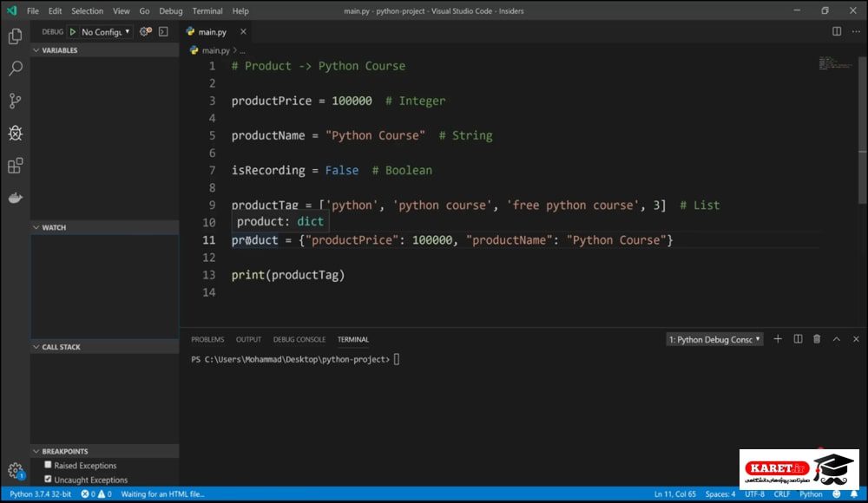
Task: Switch to the DEBUG CONSOLE panel tab
Action: coord(299,339)
